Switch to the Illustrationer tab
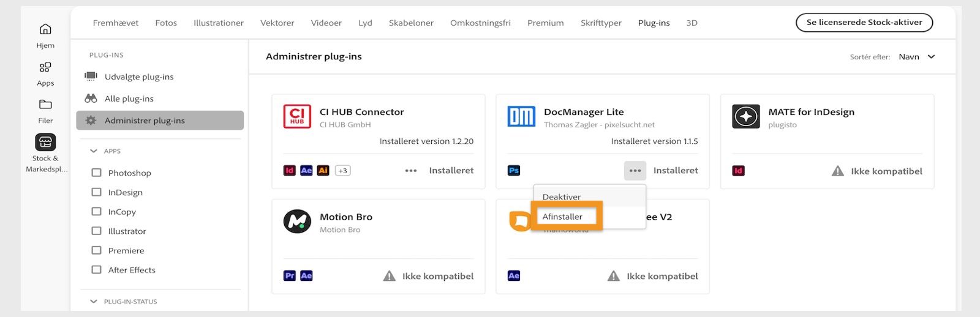Image resolution: width=980 pixels, height=317 pixels. 219,23
